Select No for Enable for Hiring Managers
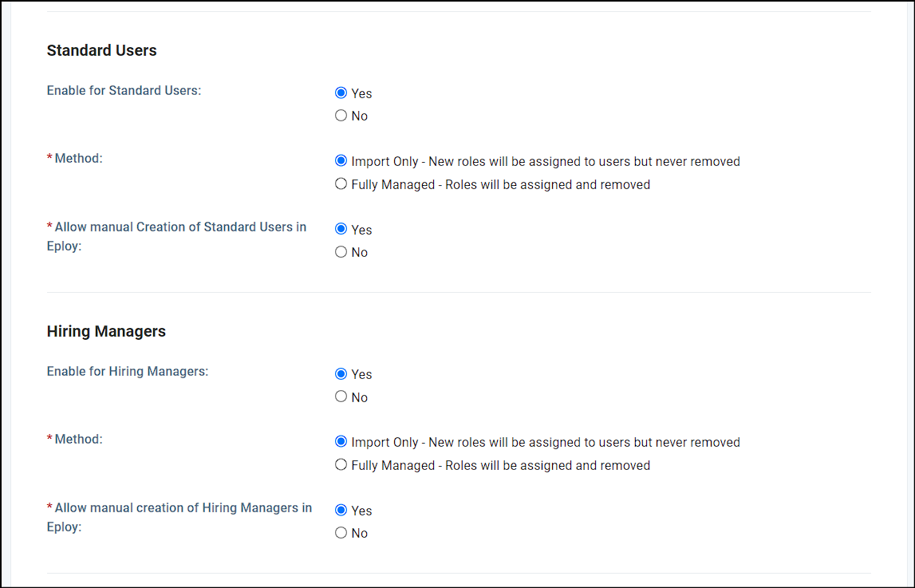The width and height of the screenshot is (915, 588). click(x=341, y=396)
